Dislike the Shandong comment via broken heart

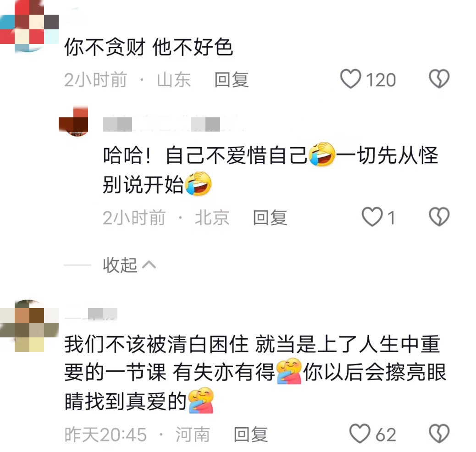tap(439, 79)
